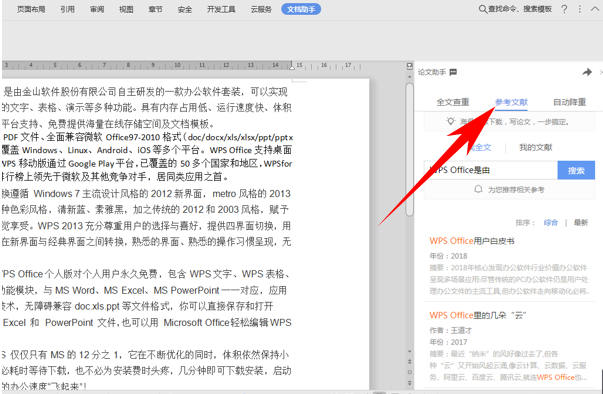Click the 论文助手 panel title

coord(432,72)
